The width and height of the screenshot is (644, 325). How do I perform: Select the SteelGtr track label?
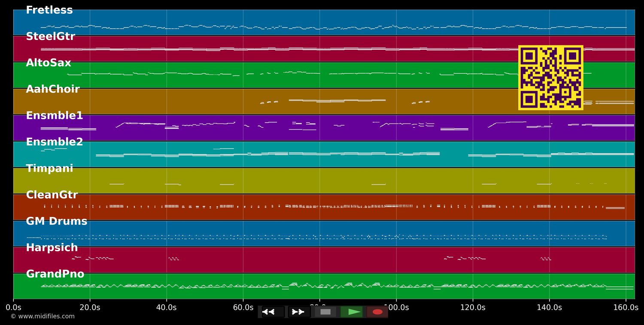click(x=50, y=37)
